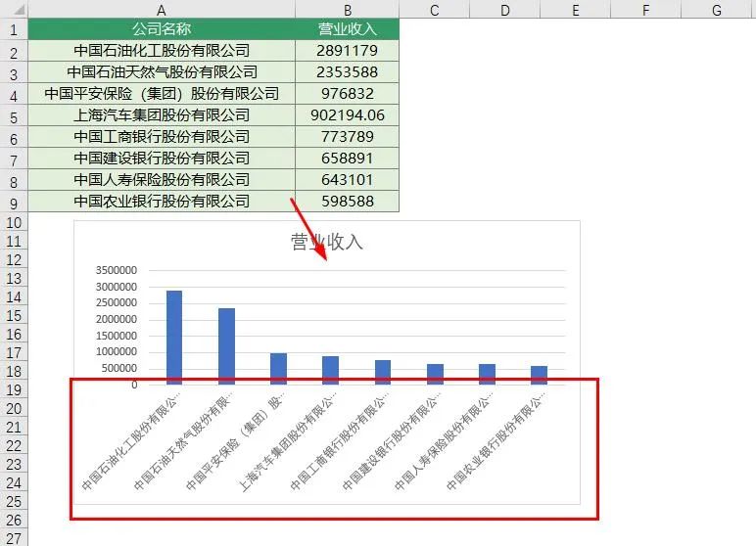Click the chart bar for 中国平安保险

(279, 369)
